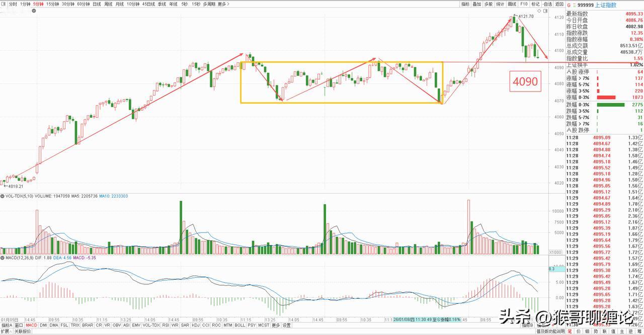644x335 pixels.
Task: Switch to 季线 quarterly chart
Action: point(162,4)
